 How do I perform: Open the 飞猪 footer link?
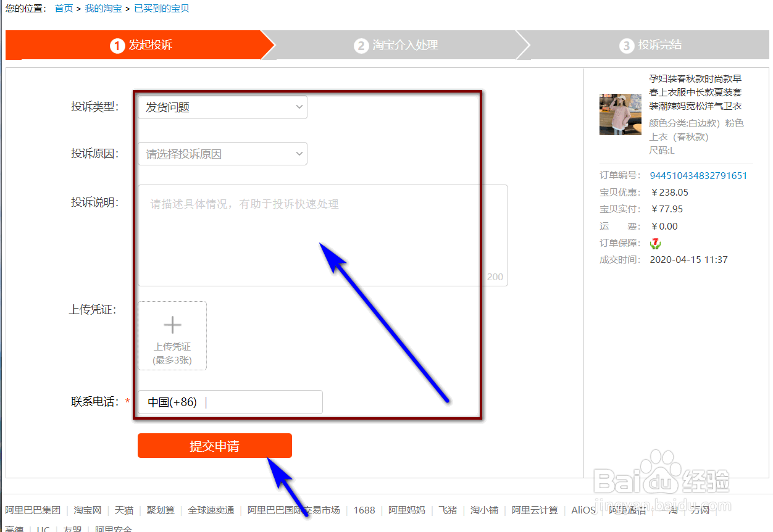click(448, 510)
